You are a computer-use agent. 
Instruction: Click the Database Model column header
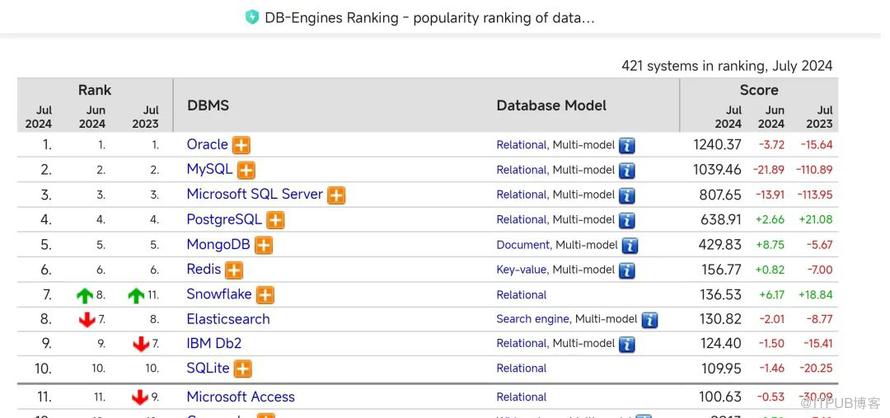pos(551,106)
